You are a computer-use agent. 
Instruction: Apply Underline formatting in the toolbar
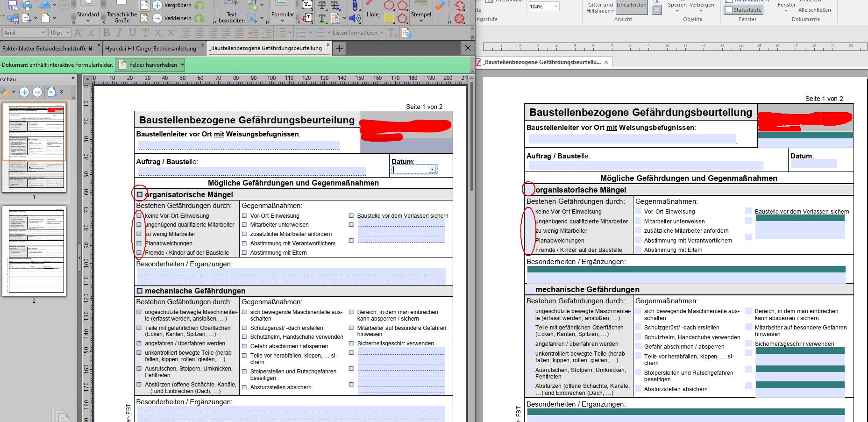click(133, 33)
